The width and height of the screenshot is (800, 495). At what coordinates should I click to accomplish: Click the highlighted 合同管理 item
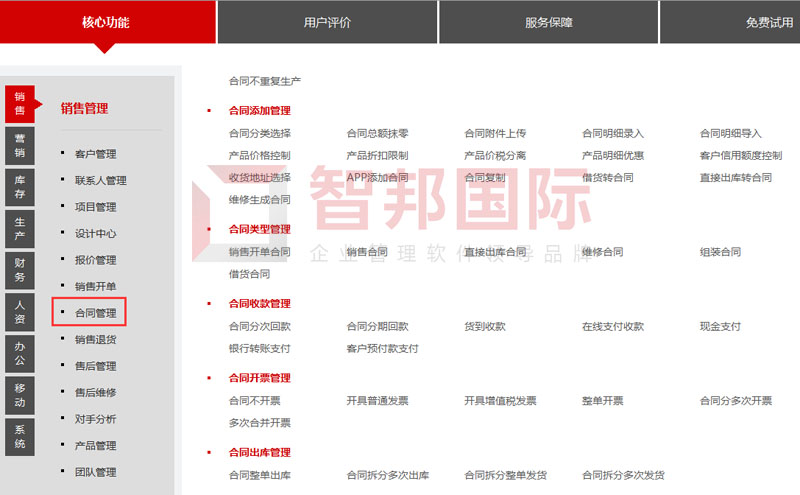[95, 313]
